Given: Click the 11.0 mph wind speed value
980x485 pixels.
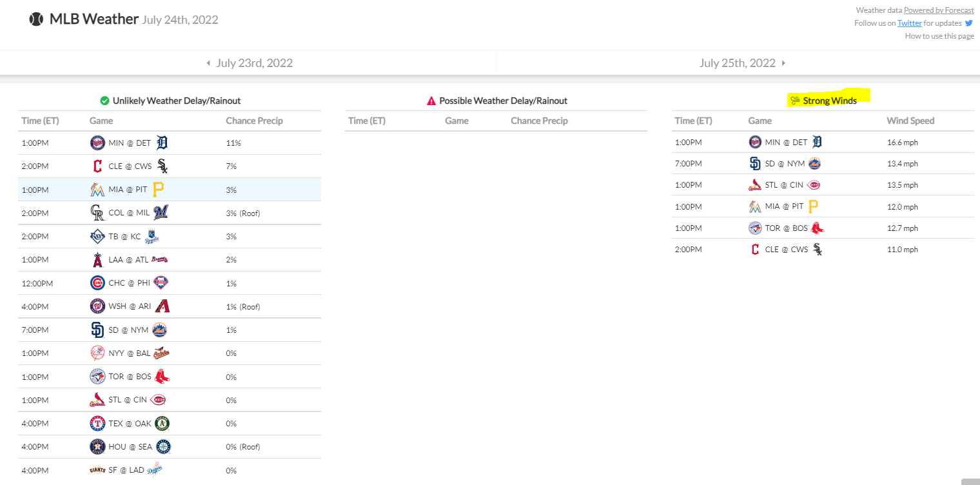Looking at the screenshot, I should [x=903, y=250].
